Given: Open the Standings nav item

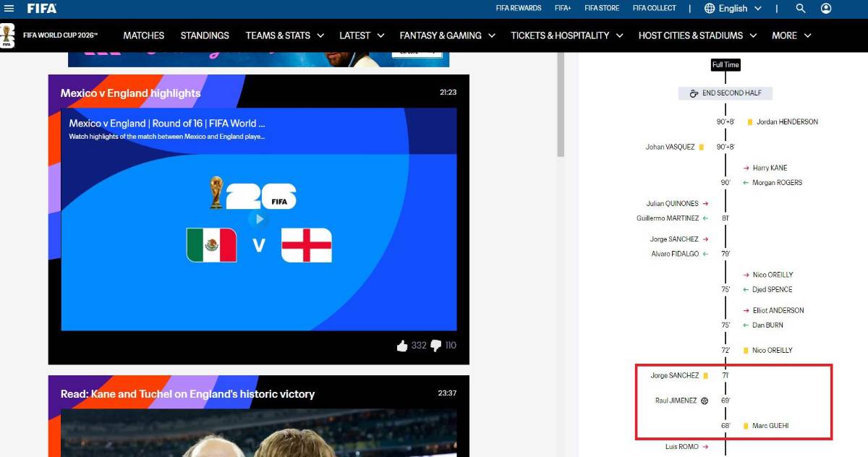Looking at the screenshot, I should tap(205, 35).
